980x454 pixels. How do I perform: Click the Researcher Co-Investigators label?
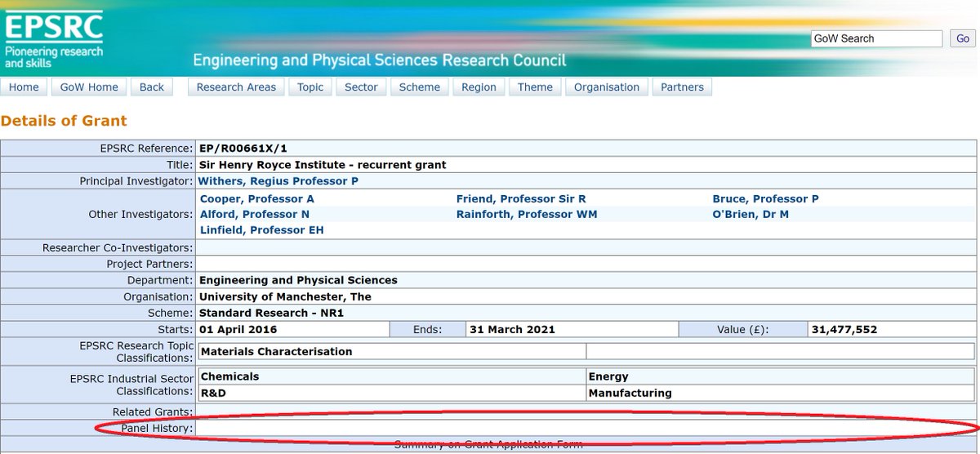[x=118, y=247]
